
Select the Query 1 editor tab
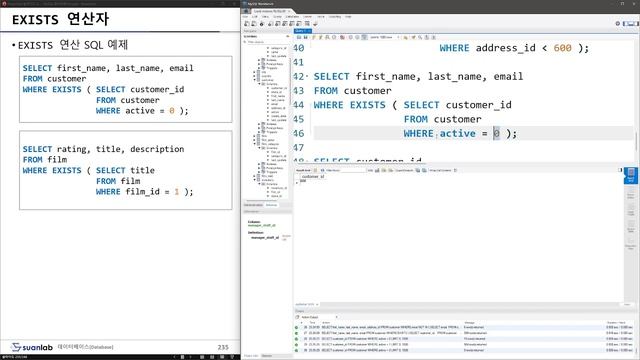click(x=302, y=31)
